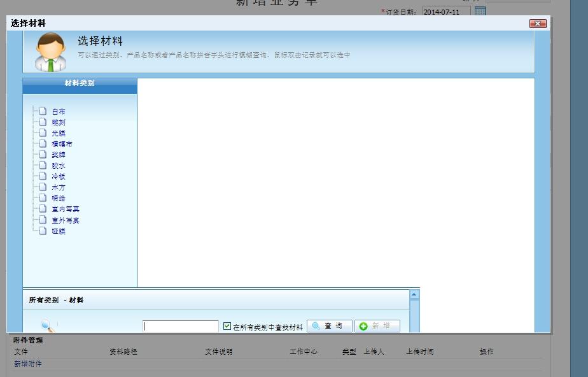Click the 新增 add material button
The height and width of the screenshot is (377, 588).
(377, 326)
